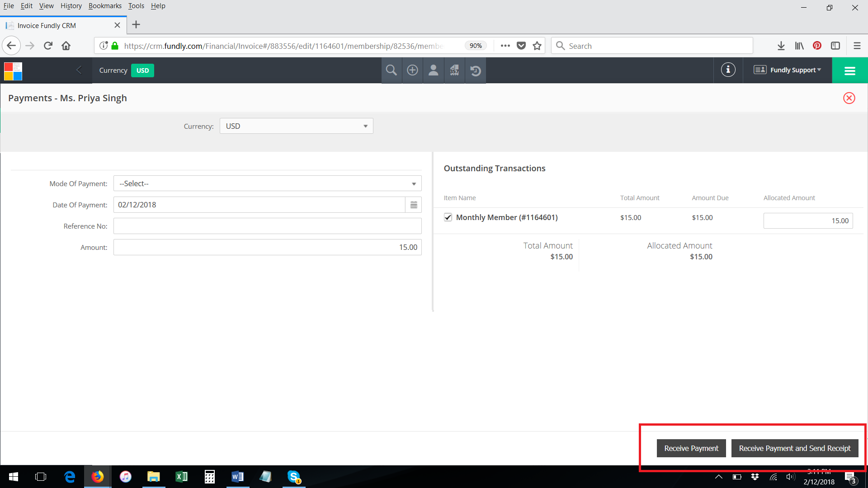
Task: Click the browser back button
Action: point(11,46)
